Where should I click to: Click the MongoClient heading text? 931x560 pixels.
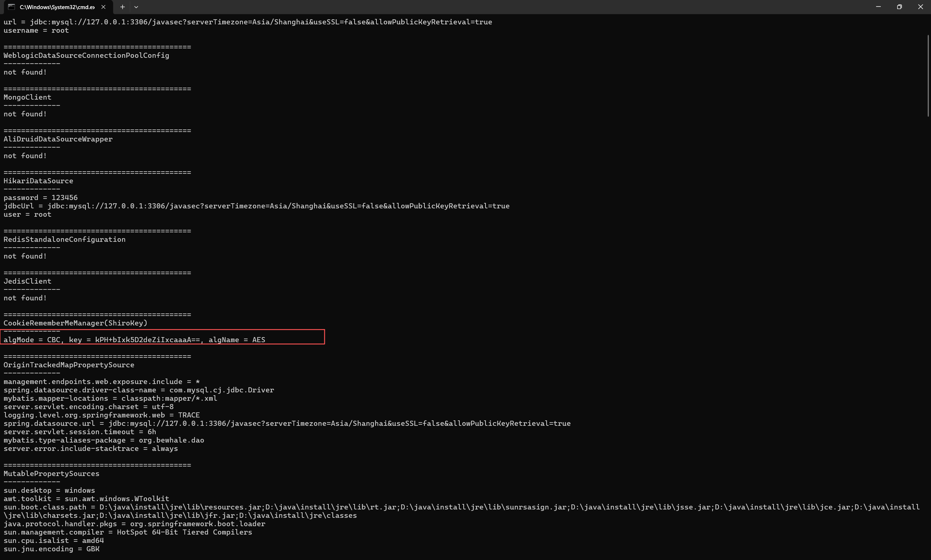pos(27,97)
